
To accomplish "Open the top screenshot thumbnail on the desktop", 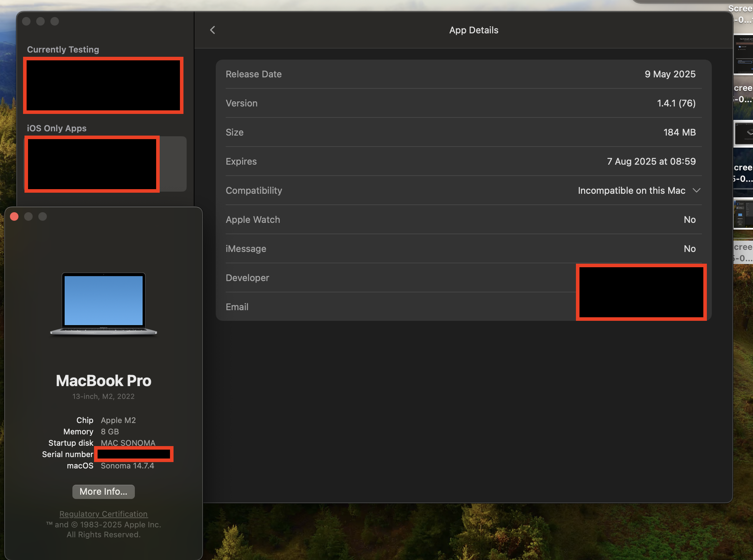I will tap(743, 54).
